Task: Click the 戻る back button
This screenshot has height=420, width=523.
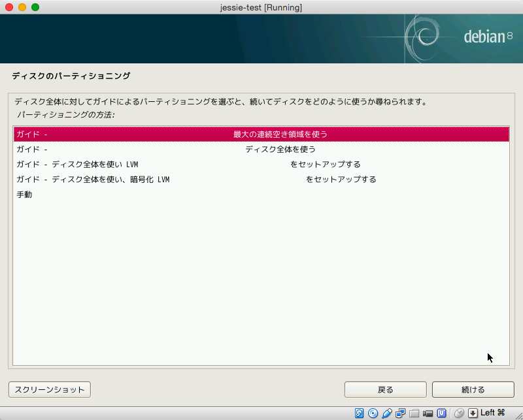Action: [386, 390]
